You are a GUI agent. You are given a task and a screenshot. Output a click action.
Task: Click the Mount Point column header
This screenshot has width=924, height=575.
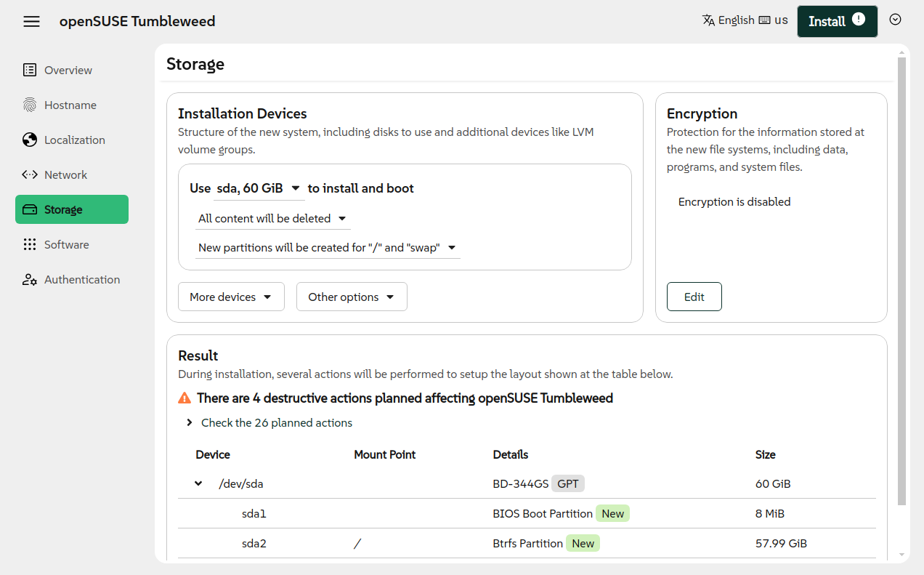click(x=385, y=454)
